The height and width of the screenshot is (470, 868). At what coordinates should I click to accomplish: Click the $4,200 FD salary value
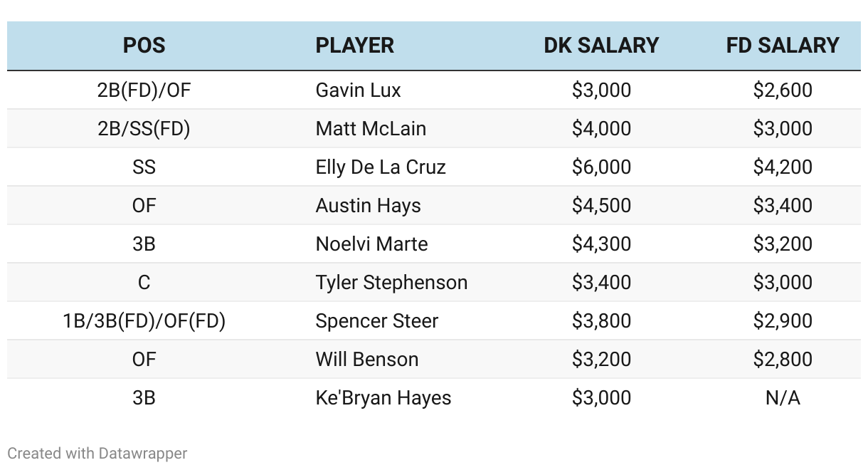click(x=783, y=167)
